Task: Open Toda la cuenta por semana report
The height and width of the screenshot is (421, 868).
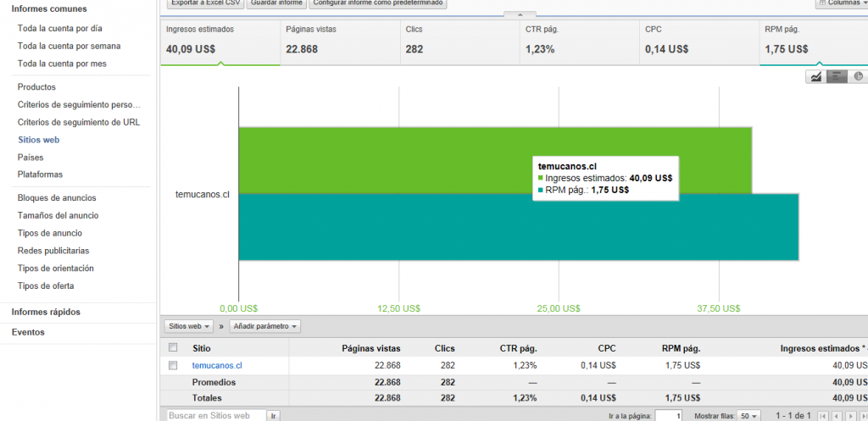Action: [70, 46]
